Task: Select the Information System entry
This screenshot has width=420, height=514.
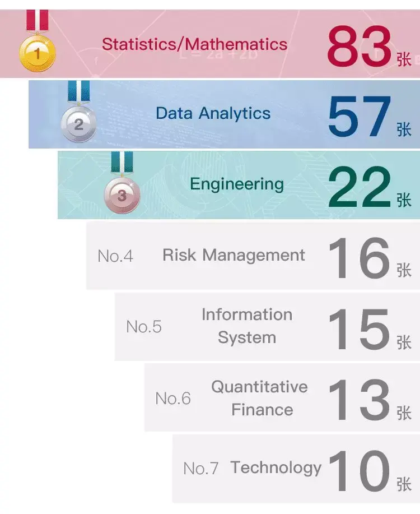Action: coord(247,326)
